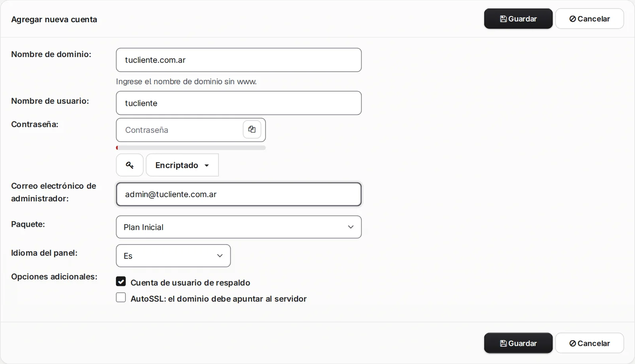
Task: Copy password using the clipboard icon
Action: [252, 129]
